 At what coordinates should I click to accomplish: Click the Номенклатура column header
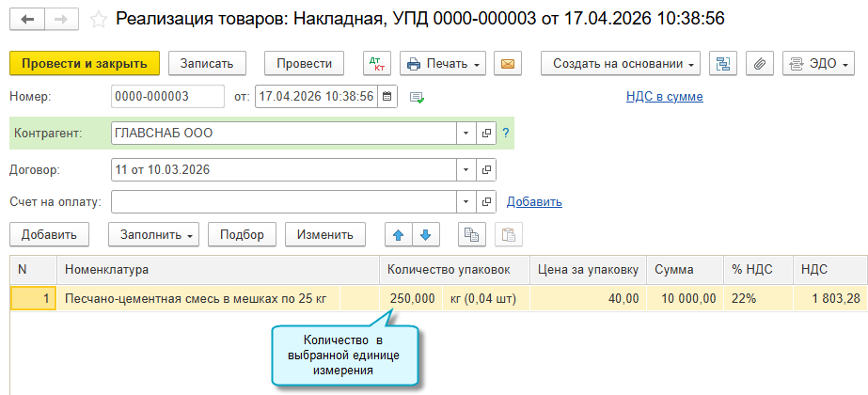(218, 270)
